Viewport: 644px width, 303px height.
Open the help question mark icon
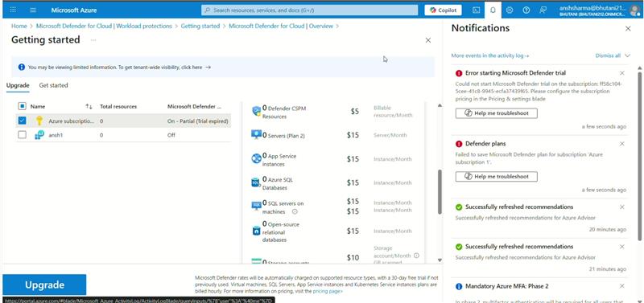[526, 10]
